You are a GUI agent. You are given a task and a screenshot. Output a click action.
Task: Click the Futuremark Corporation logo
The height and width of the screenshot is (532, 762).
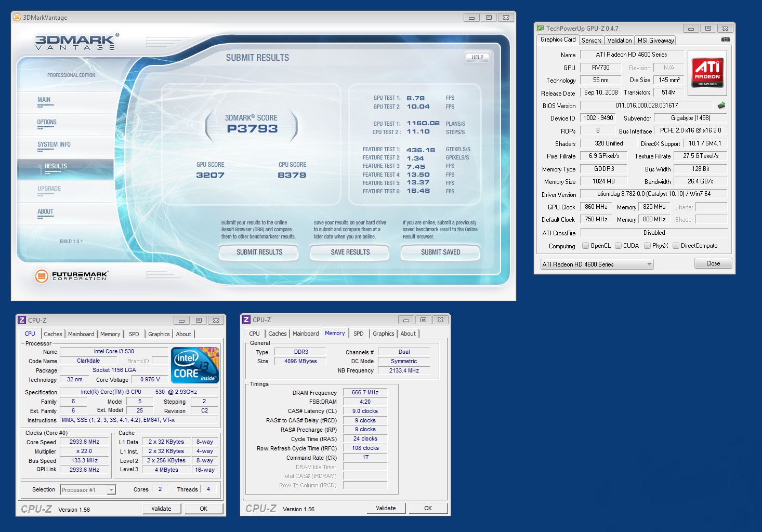[71, 276]
